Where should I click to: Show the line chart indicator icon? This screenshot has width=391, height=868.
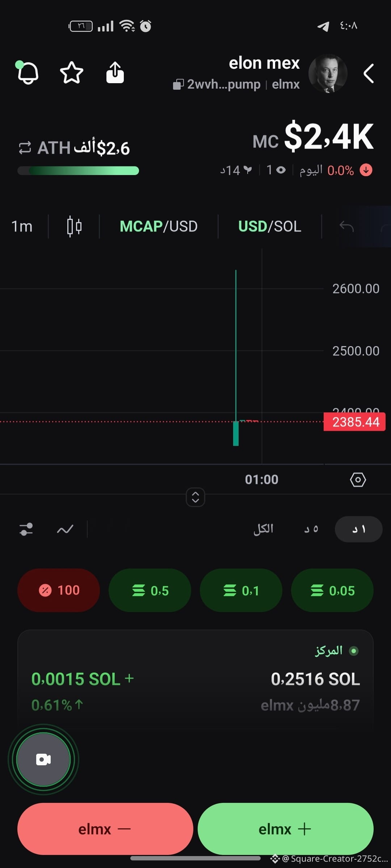tap(65, 529)
